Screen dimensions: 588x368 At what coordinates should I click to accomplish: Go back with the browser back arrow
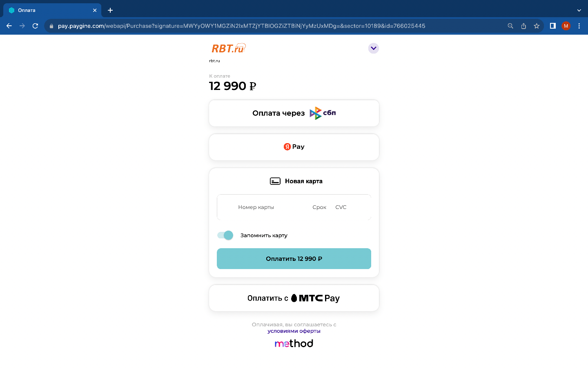click(x=9, y=26)
